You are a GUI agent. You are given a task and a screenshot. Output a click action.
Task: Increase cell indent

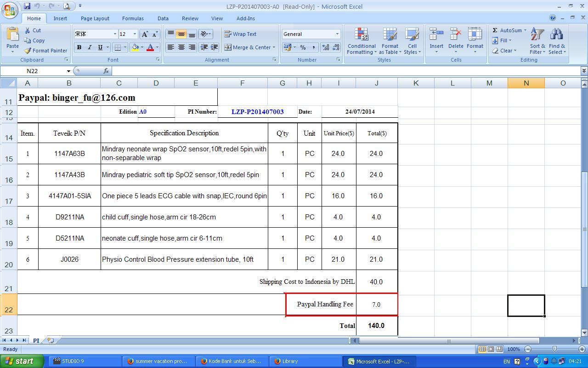point(214,47)
